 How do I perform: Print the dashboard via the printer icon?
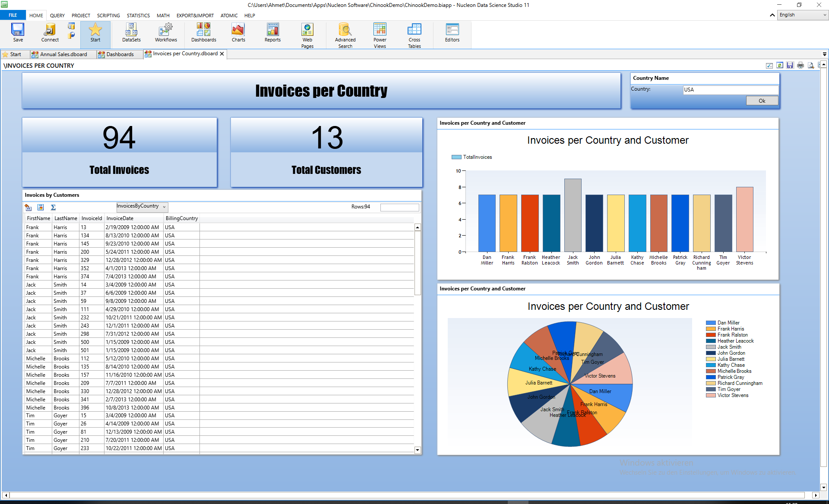pyautogui.click(x=801, y=65)
